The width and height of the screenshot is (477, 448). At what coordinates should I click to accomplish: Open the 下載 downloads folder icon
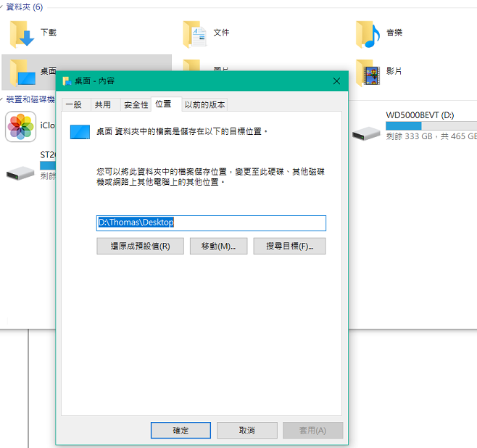22,34
